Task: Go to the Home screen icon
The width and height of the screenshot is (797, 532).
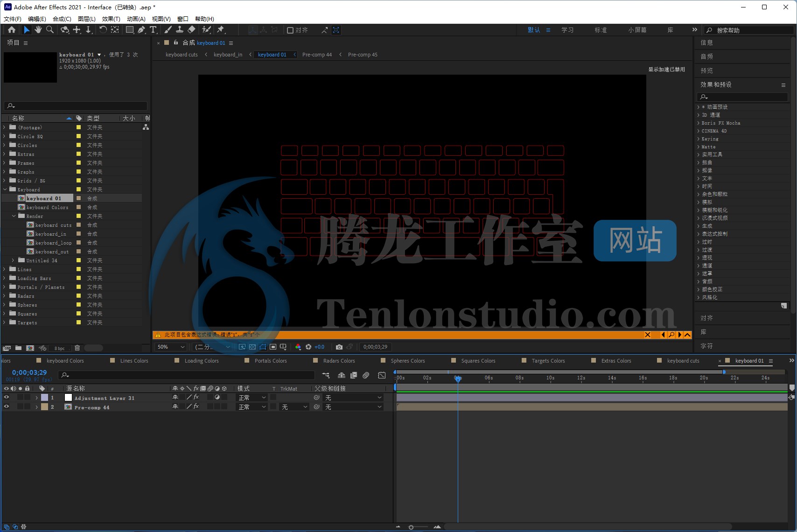Action: point(12,30)
